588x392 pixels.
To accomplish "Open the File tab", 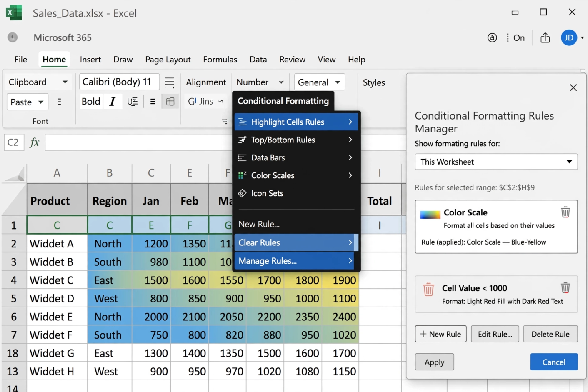I will [21, 60].
